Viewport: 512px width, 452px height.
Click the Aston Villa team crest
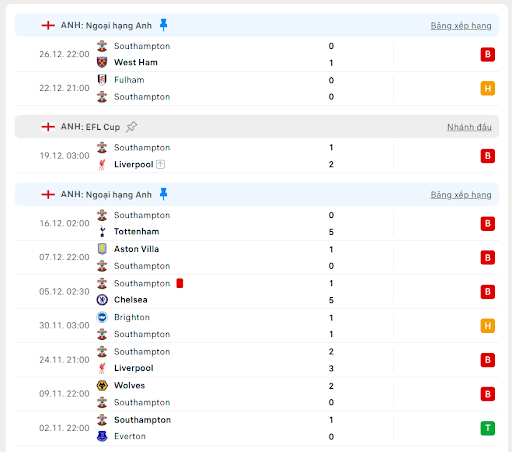[x=102, y=249]
